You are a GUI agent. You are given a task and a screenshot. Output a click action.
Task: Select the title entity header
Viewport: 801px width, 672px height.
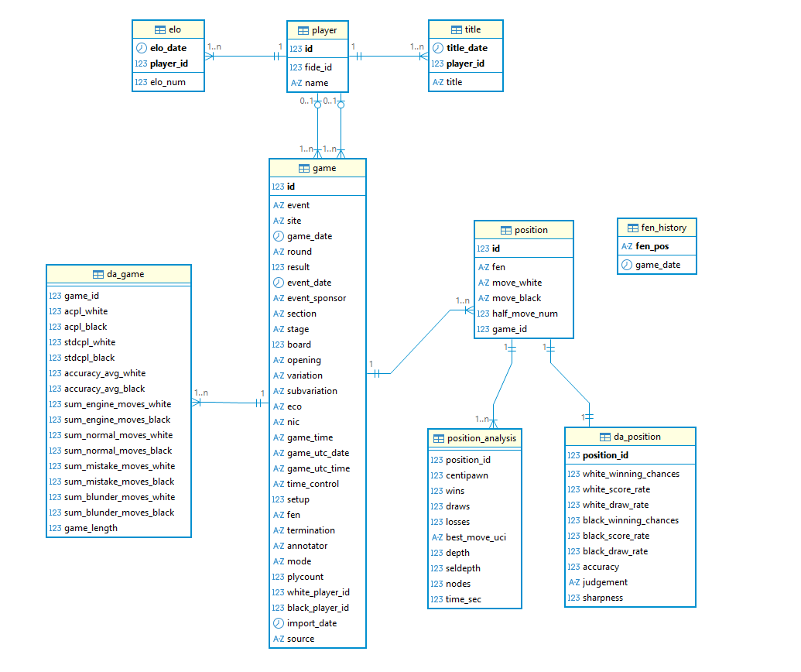coord(465,29)
